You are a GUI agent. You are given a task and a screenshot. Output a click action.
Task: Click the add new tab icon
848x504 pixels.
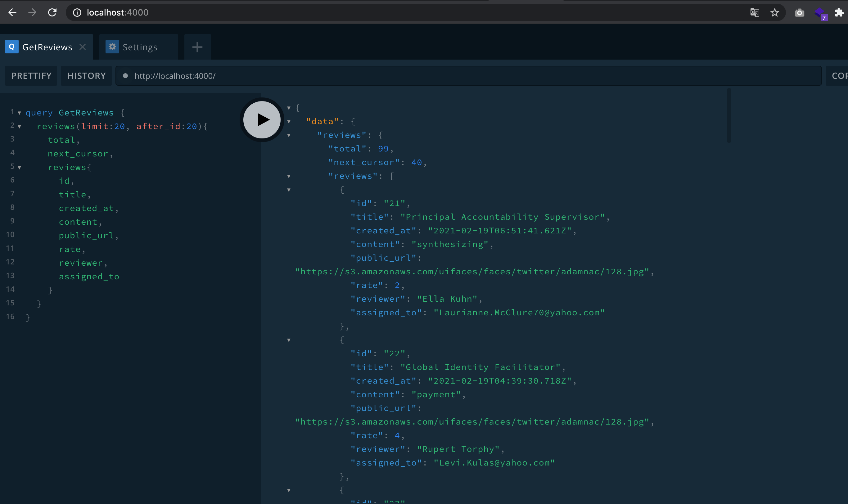[197, 46]
